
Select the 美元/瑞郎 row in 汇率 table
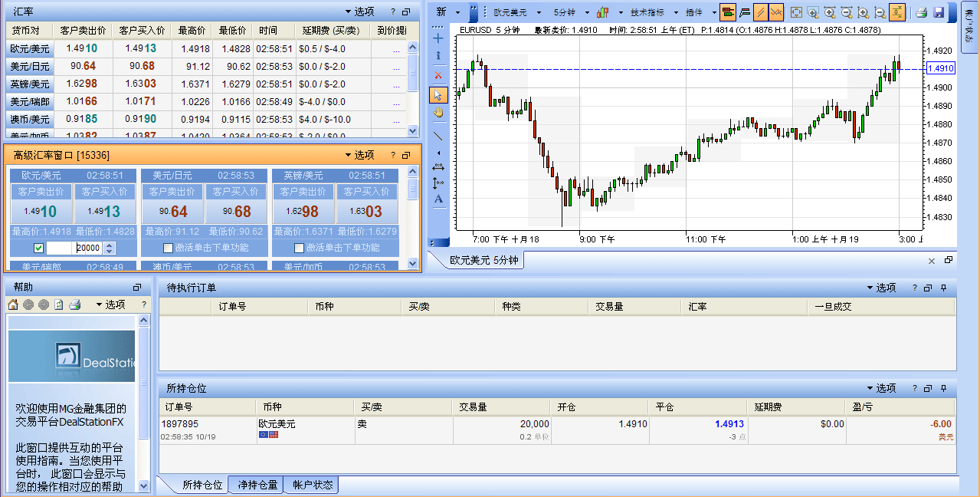click(205, 101)
